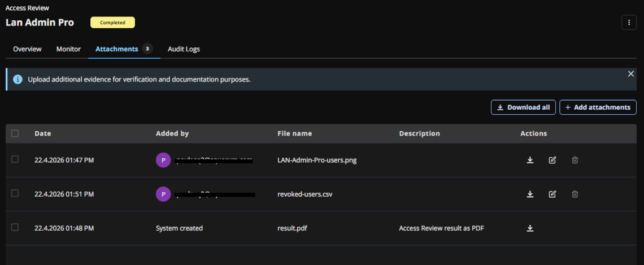Go to the Audit Logs tab
Viewport: 644px width, 265px height.
click(184, 49)
